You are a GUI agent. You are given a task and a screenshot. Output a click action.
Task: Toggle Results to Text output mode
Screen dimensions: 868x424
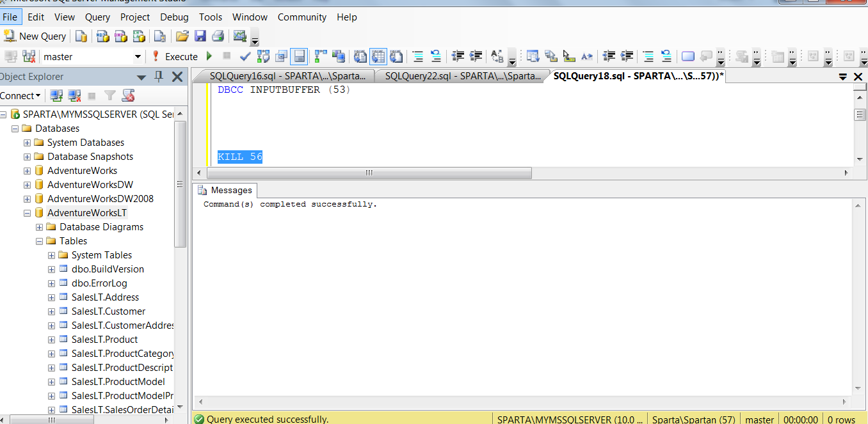360,57
